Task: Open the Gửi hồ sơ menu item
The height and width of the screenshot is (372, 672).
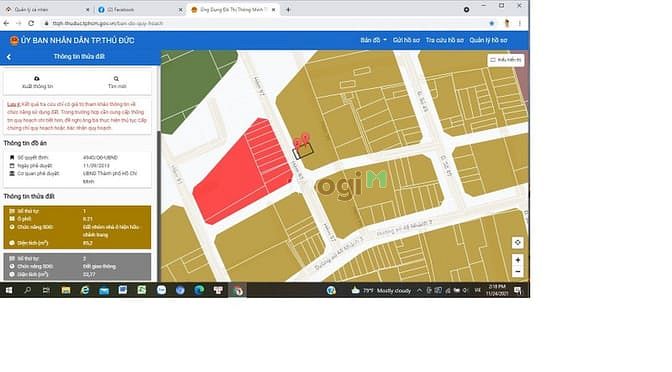Action: pos(406,40)
